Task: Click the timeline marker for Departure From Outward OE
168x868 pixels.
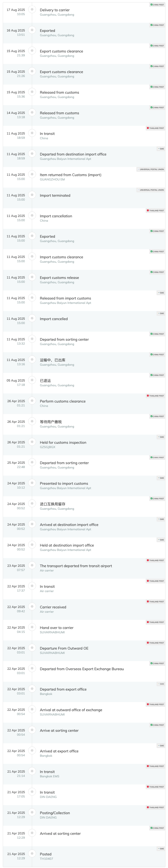Action: 32,648
